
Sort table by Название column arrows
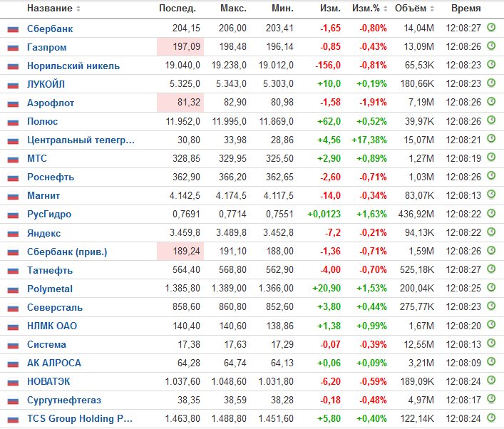[78, 9]
